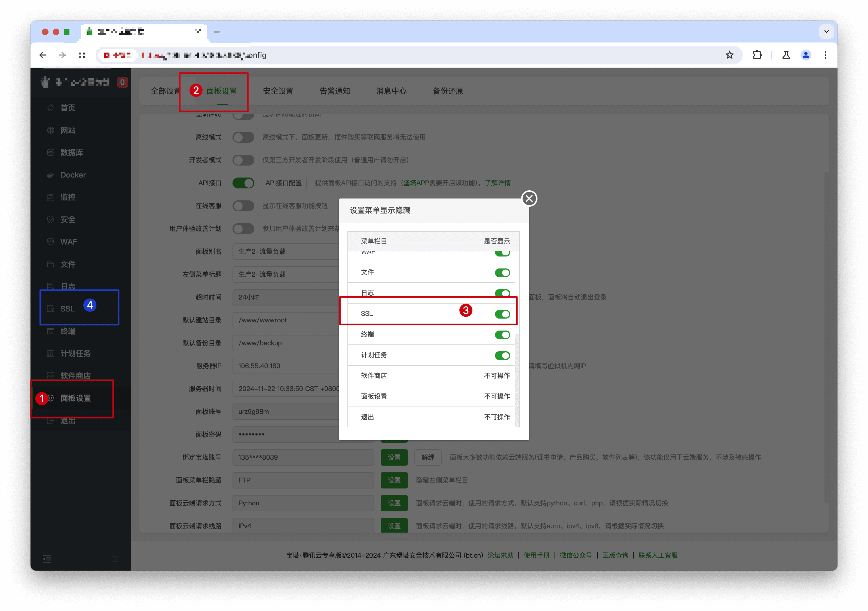
Task: Switch to the 消息中心 tab
Action: click(391, 91)
